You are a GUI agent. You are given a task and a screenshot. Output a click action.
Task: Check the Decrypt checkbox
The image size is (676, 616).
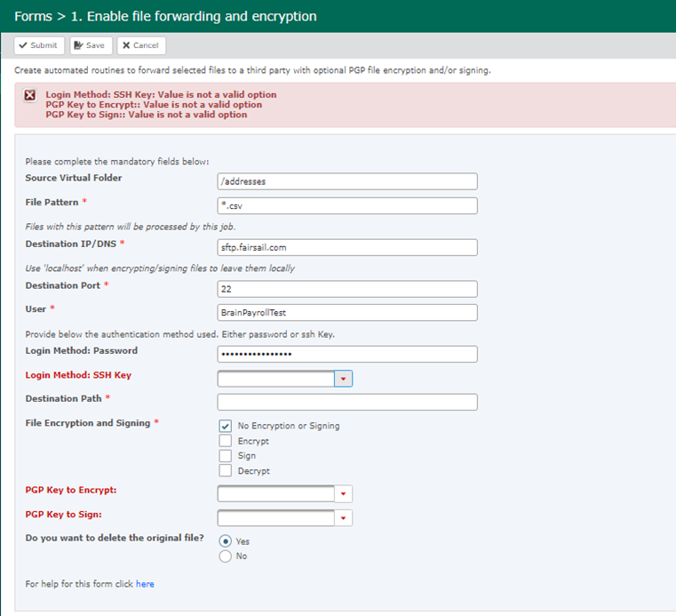[225, 470]
